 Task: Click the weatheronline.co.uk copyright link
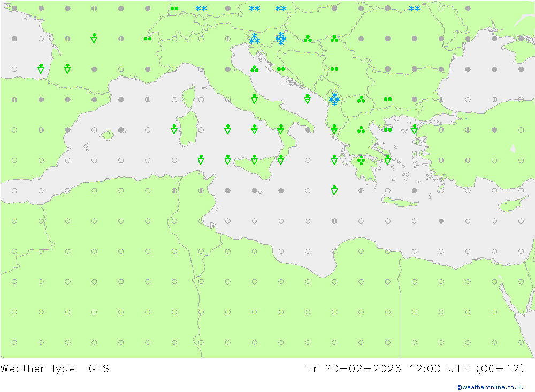(490, 387)
